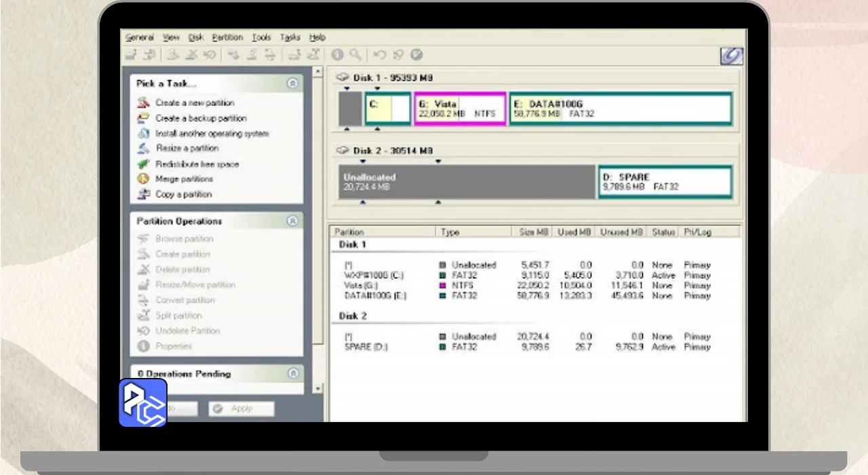This screenshot has width=868, height=475.
Task: Click the magnifier icon in the toolbar
Action: 355,55
